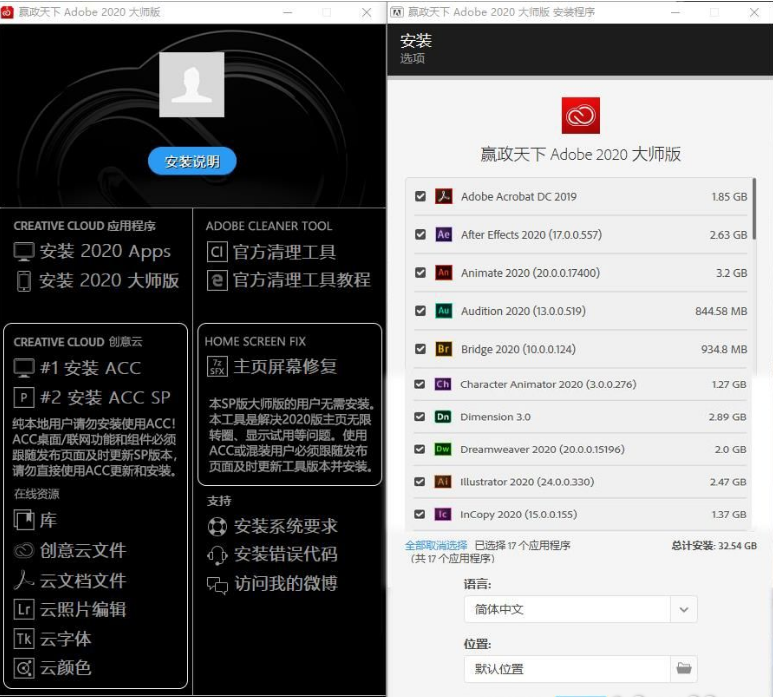The image size is (773, 697).
Task: Click the Animate An icon
Action: pos(444,273)
